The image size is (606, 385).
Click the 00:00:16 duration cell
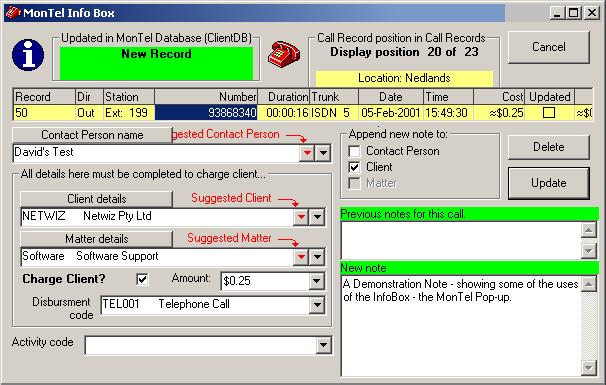tap(283, 113)
